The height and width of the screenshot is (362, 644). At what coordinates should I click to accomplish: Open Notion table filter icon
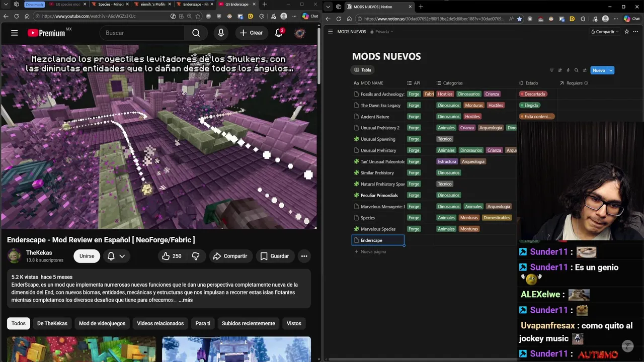coord(551,70)
